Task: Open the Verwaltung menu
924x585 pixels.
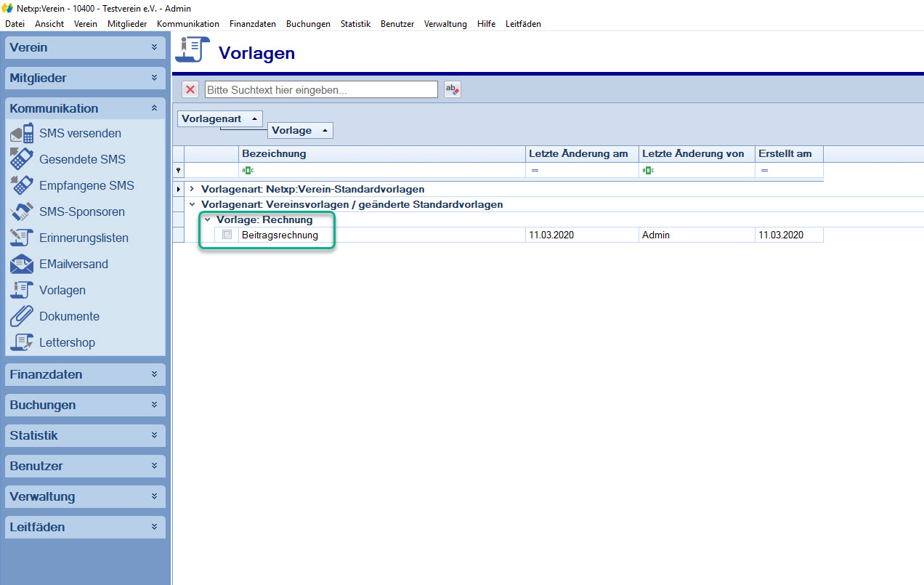Action: click(445, 24)
